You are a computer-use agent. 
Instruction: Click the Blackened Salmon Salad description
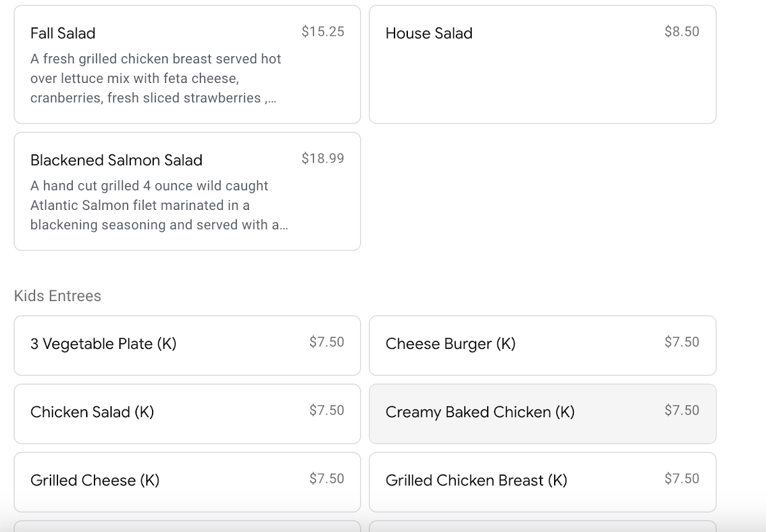[x=159, y=205]
